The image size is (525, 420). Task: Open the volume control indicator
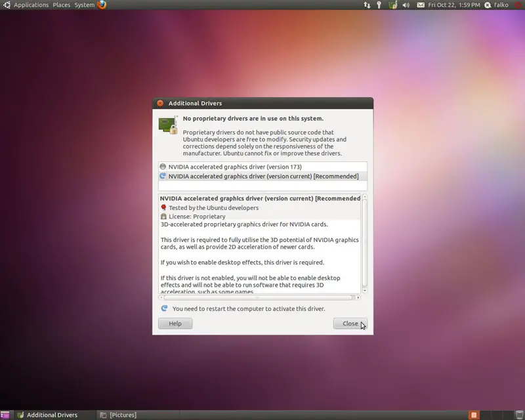click(x=406, y=5)
